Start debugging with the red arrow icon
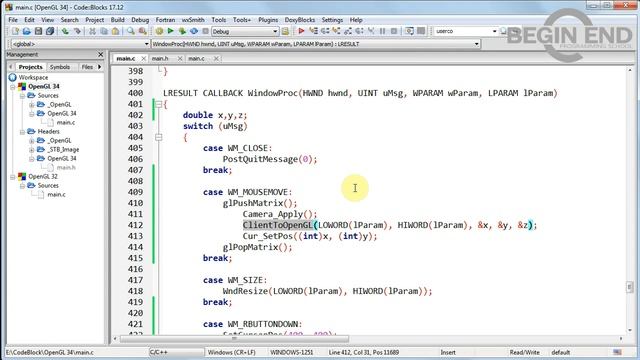The height and width of the screenshot is (360, 640). [x=301, y=31]
